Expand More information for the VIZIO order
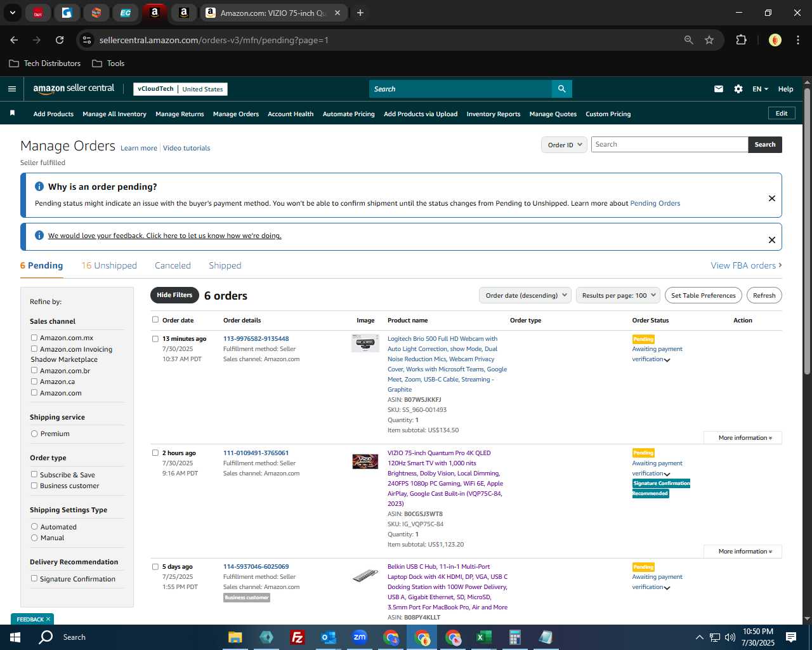 point(743,551)
